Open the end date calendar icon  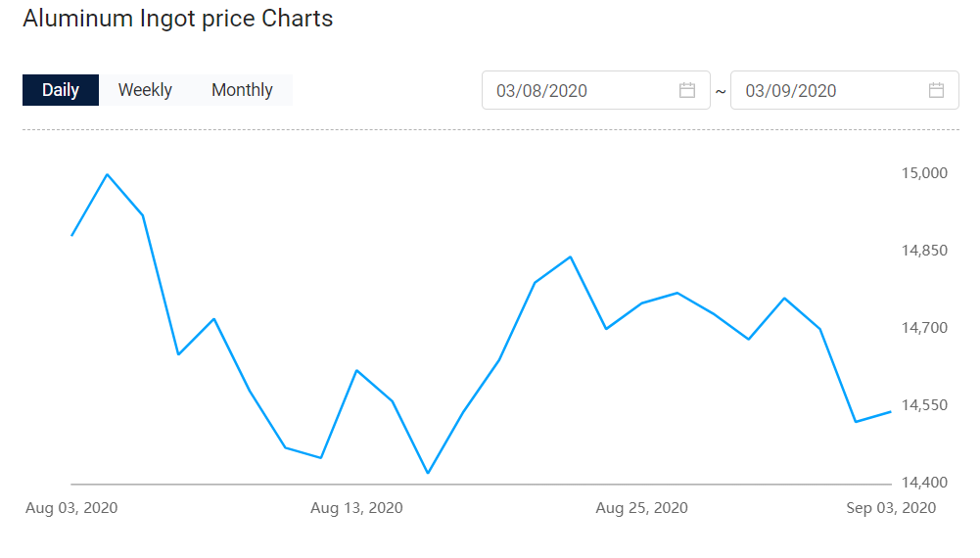point(937,91)
